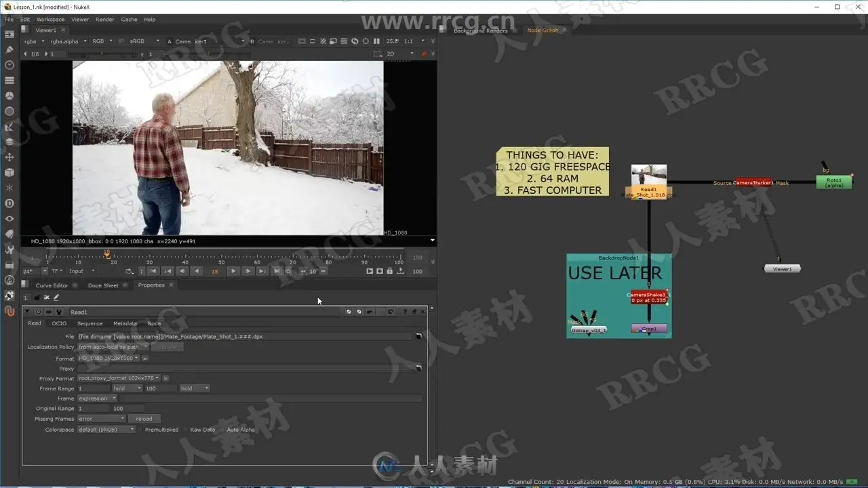Image resolution: width=868 pixels, height=488 pixels.
Task: Click the browse icon beside Proxy field
Action: (418, 368)
